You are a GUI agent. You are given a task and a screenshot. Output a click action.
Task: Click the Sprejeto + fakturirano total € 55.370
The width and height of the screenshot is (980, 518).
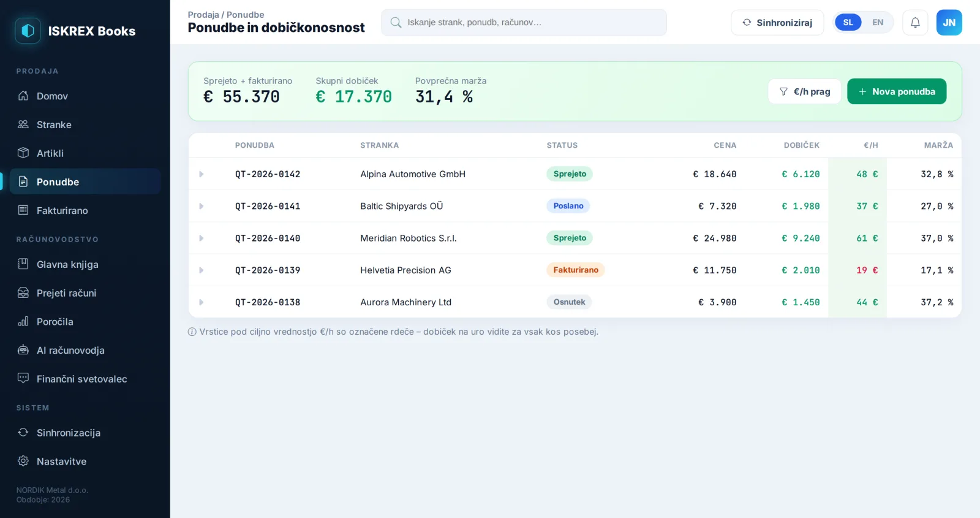[x=241, y=97]
